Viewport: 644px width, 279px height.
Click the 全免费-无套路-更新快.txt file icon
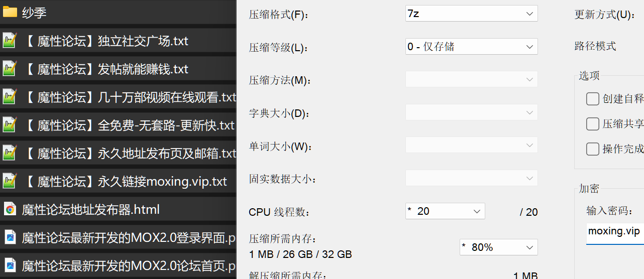tap(10, 124)
